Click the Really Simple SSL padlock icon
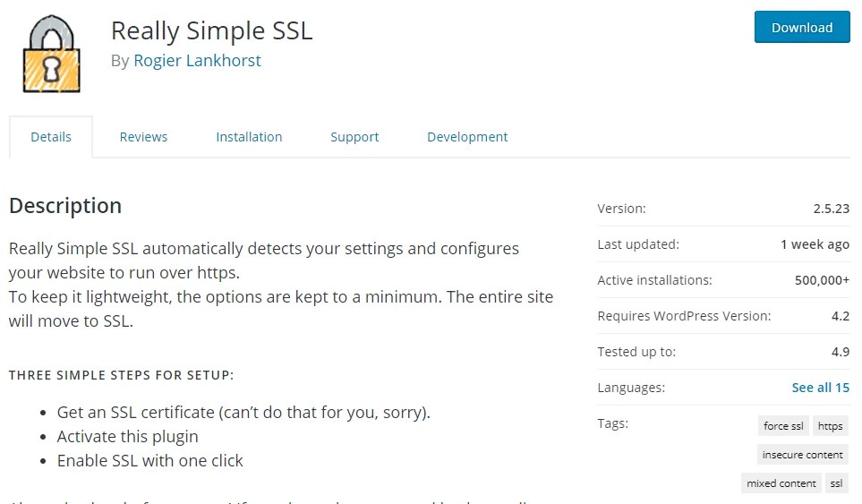Screen dimensions: 862x504 tap(52, 56)
